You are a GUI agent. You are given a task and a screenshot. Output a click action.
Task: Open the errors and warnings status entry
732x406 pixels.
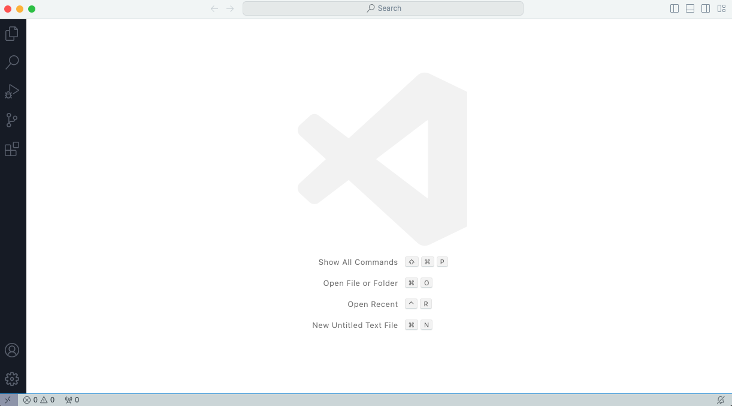point(39,400)
